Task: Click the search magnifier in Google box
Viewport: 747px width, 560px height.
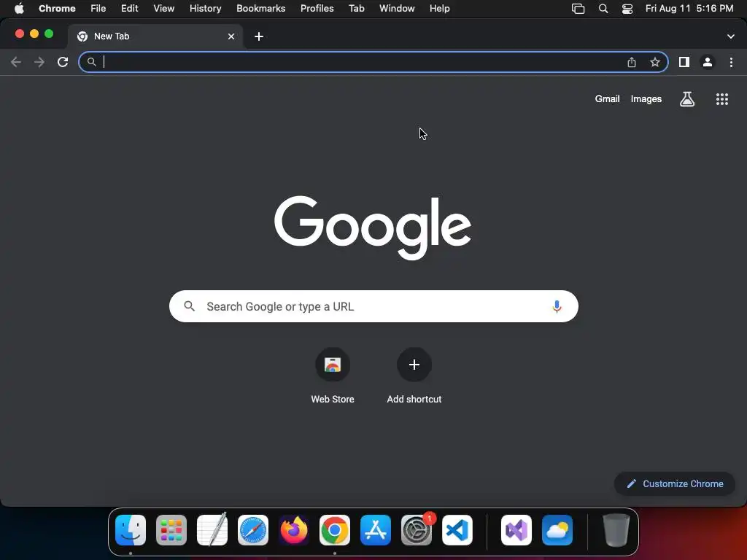Action: point(189,306)
